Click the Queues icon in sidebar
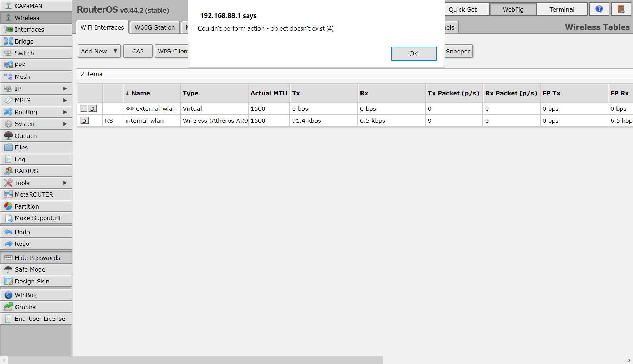The image size is (633, 364). tap(8, 135)
